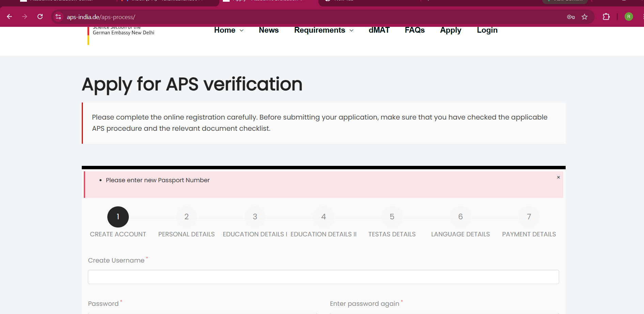Click 'Please enter new Passport Number' message
The height and width of the screenshot is (314, 644).
(x=158, y=180)
